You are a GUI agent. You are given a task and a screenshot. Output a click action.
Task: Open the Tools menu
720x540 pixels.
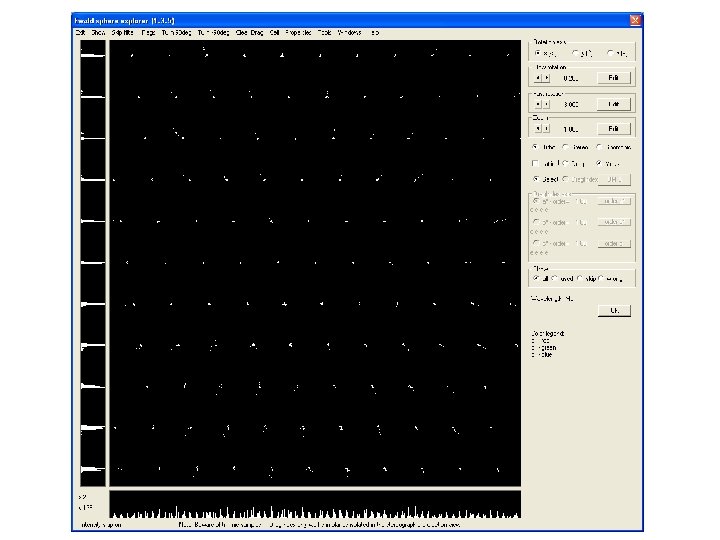325,33
